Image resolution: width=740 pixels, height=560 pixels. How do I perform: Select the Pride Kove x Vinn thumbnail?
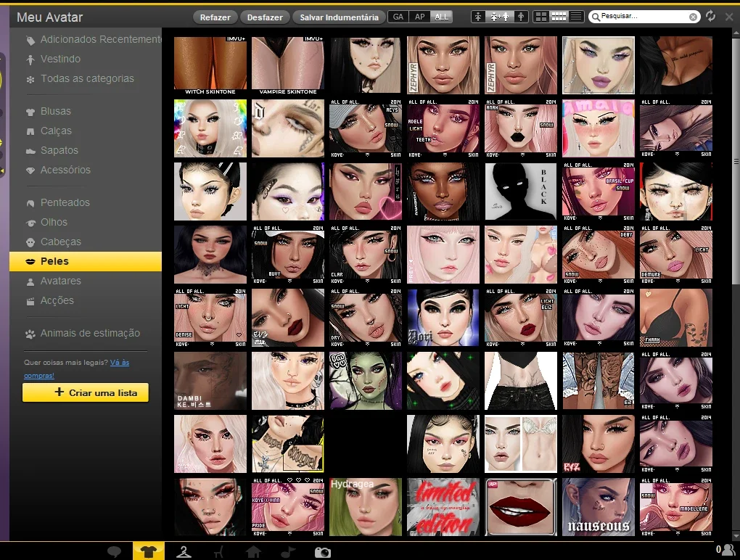click(x=288, y=507)
